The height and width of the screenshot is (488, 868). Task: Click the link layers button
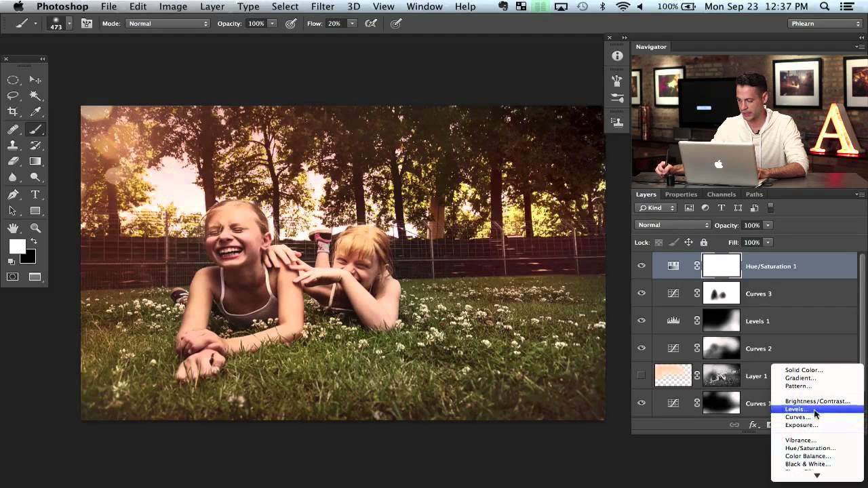734,425
